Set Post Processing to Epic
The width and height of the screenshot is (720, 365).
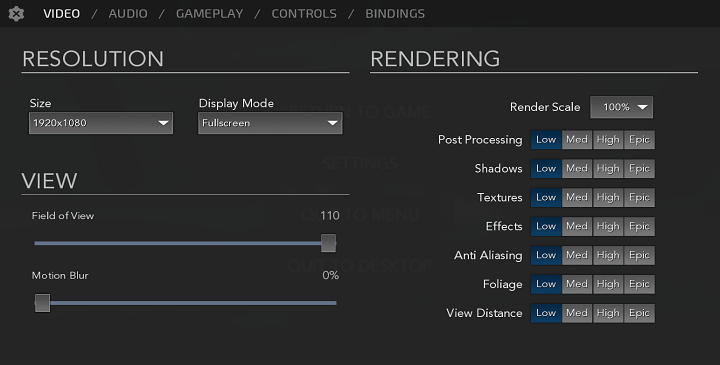click(x=639, y=140)
